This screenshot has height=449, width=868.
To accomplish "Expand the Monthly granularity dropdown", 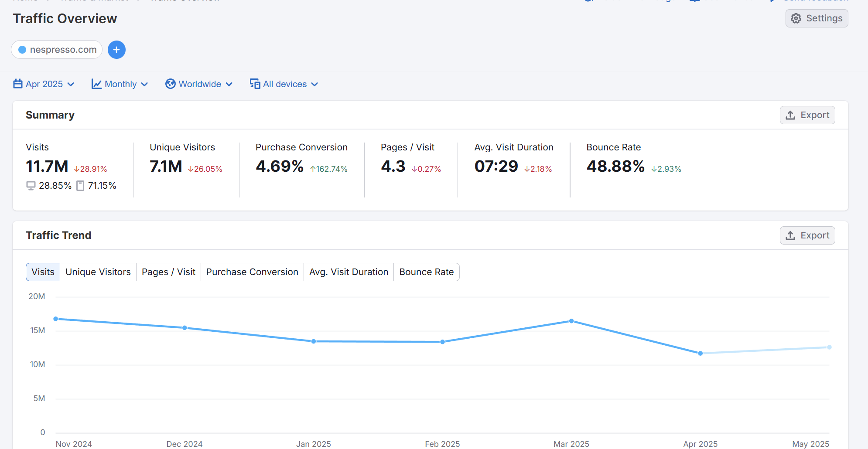I will tap(120, 84).
